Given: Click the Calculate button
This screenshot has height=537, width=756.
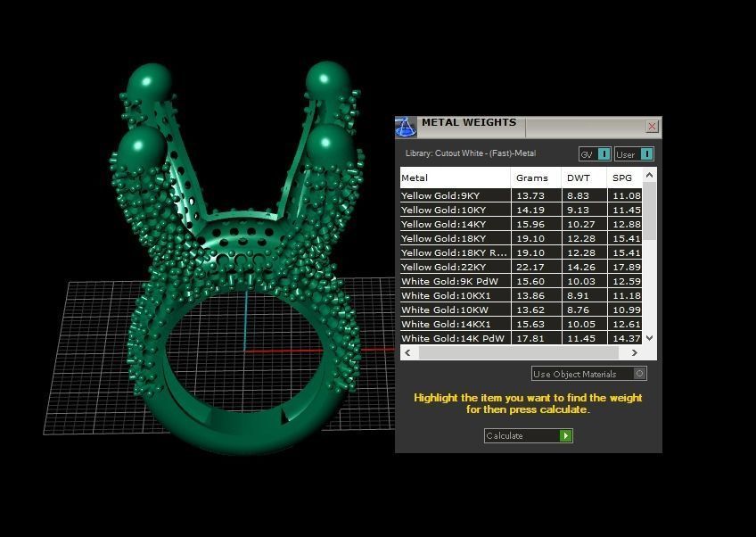Looking at the screenshot, I should tap(529, 435).
